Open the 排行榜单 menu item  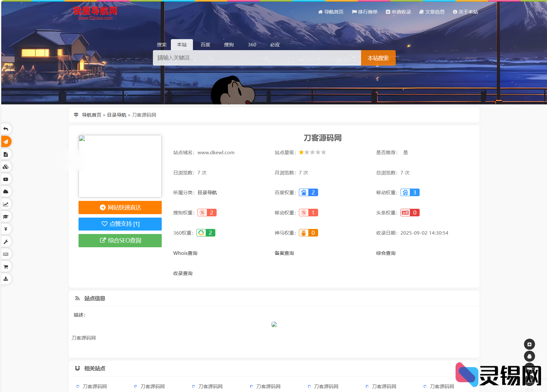(364, 12)
